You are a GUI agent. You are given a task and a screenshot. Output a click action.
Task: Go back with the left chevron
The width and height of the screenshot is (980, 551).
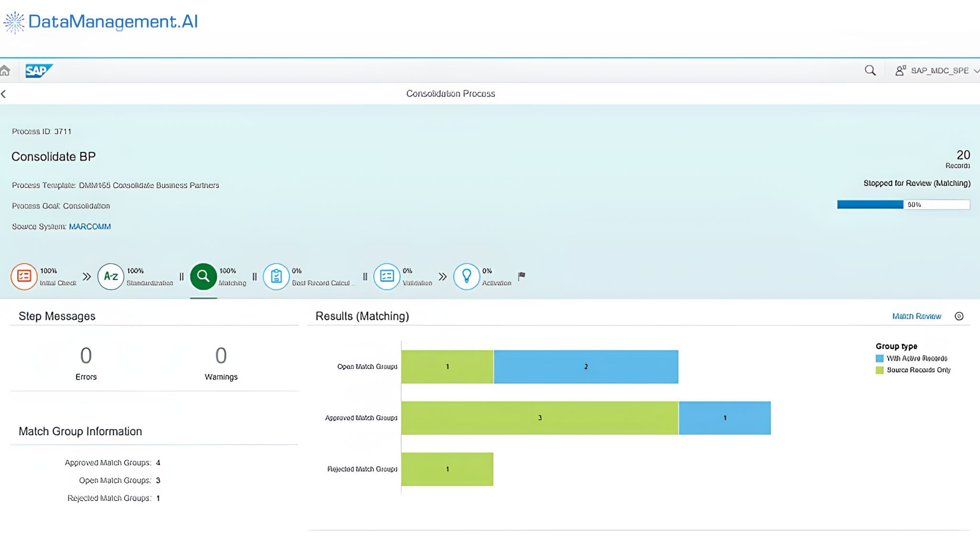click(x=4, y=94)
